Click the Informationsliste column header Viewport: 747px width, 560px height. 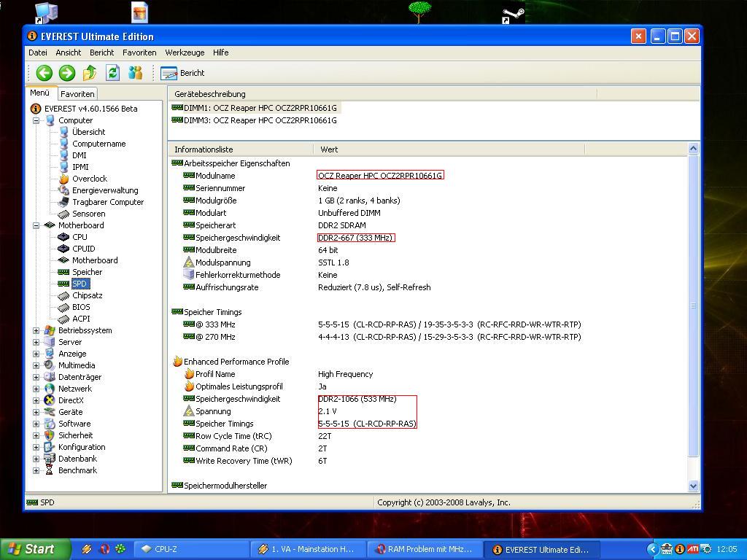coord(241,149)
